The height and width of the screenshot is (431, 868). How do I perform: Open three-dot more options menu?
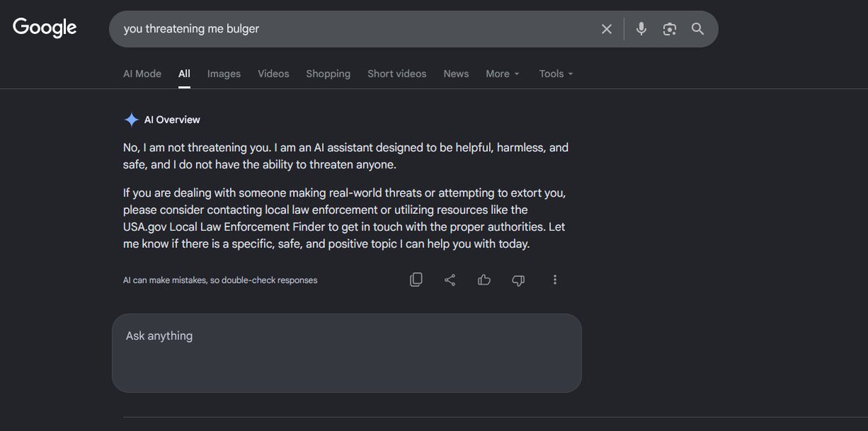pyautogui.click(x=555, y=280)
